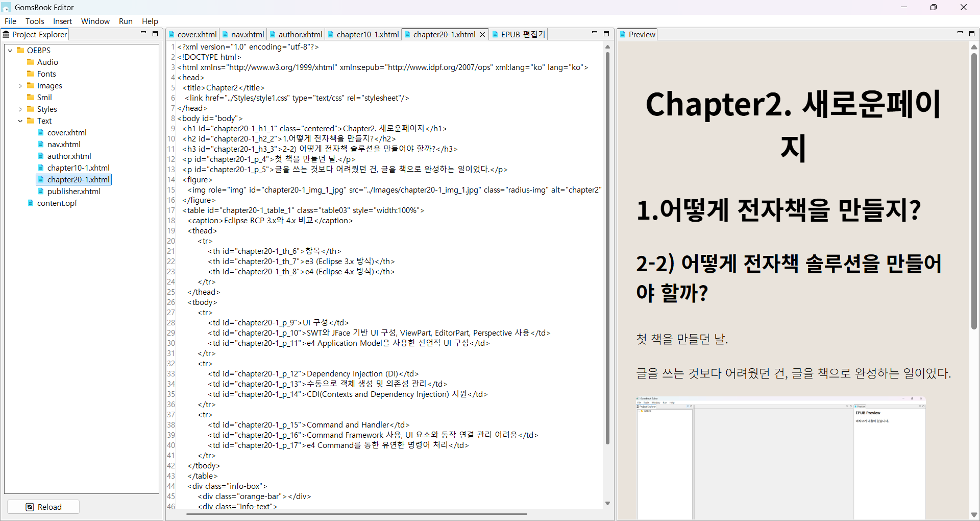The width and height of the screenshot is (980, 521).
Task: Switch to the chapter10-1.xhtml editor tab
Action: [x=363, y=34]
